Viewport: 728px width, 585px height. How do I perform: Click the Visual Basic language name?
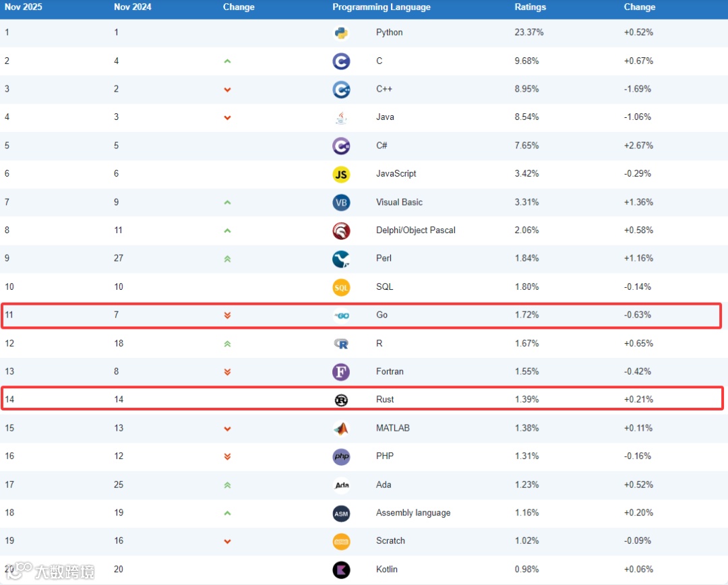click(x=399, y=202)
